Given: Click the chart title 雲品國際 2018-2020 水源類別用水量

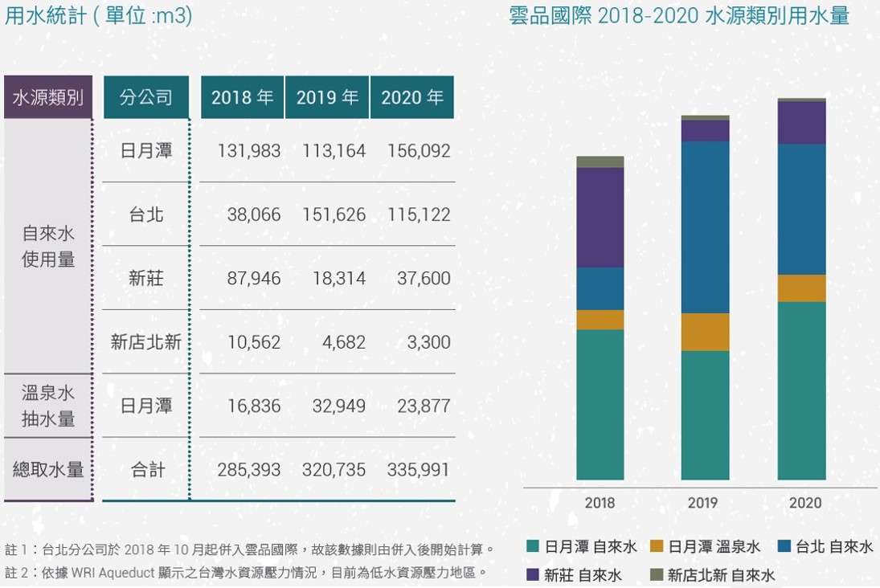Looking at the screenshot, I should (x=679, y=15).
